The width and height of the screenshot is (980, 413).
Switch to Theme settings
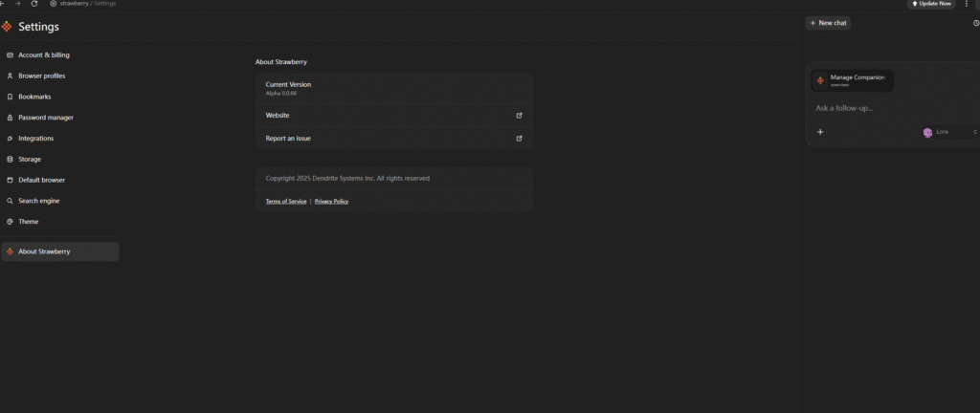pyautogui.click(x=29, y=222)
